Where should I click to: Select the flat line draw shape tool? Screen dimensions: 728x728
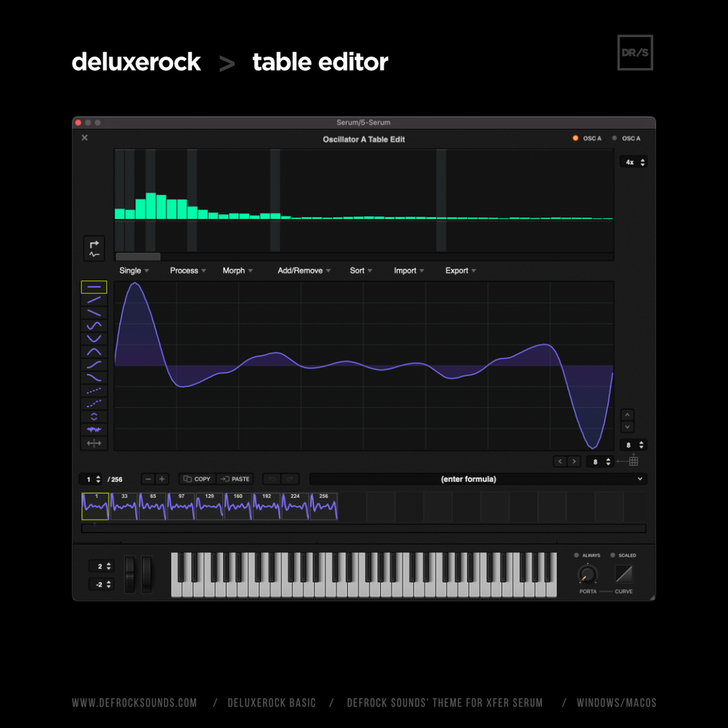[93, 287]
